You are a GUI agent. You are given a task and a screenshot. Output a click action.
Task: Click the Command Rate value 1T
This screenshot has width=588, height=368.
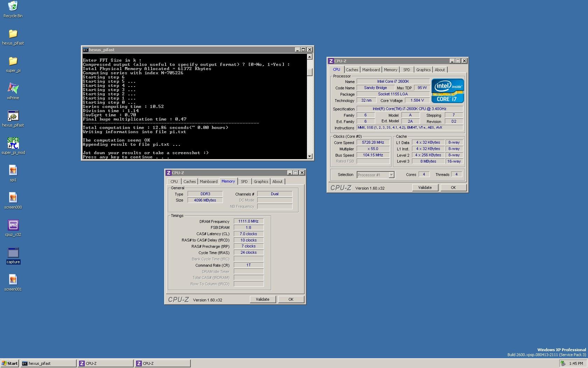tap(248, 265)
